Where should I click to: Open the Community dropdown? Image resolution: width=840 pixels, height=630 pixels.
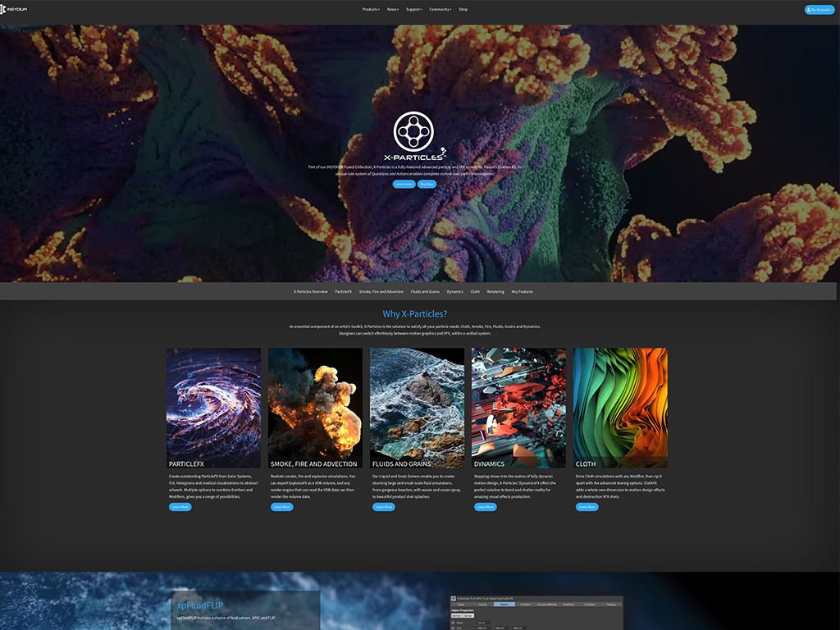[x=441, y=10]
